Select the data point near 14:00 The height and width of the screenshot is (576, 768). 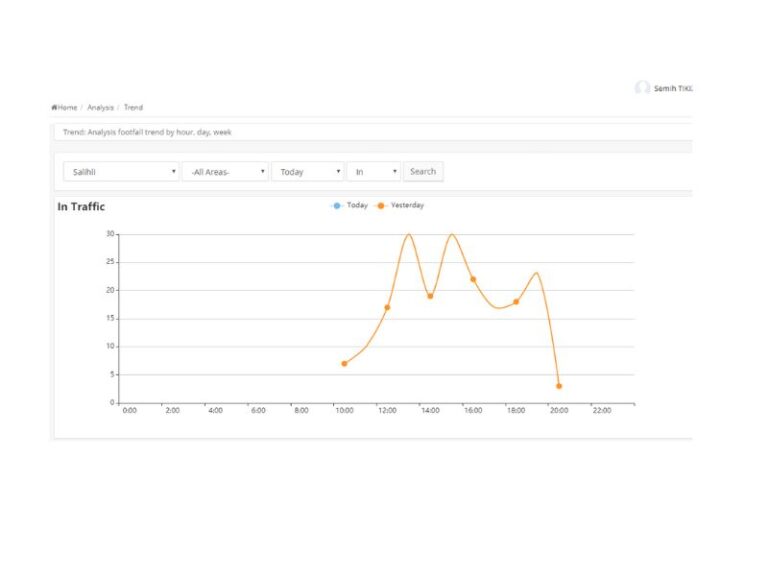click(430, 296)
